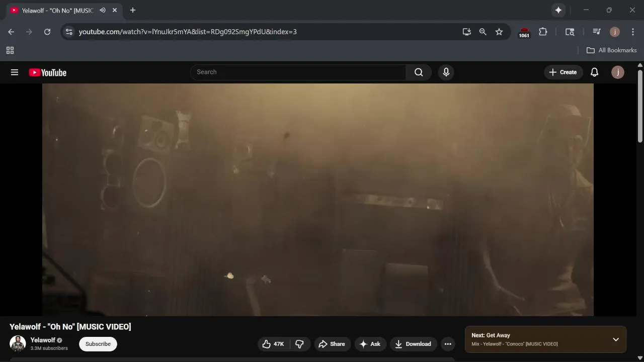Click the 3.3M subscribers text
The image size is (644, 362).
[49, 348]
